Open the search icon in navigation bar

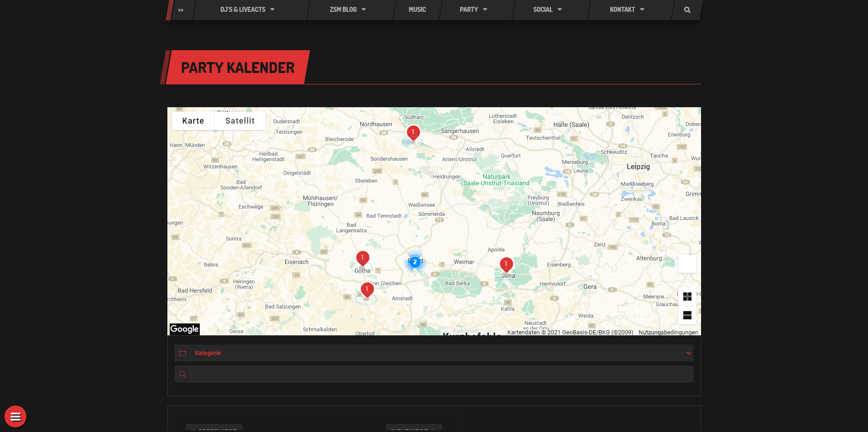coord(687,10)
